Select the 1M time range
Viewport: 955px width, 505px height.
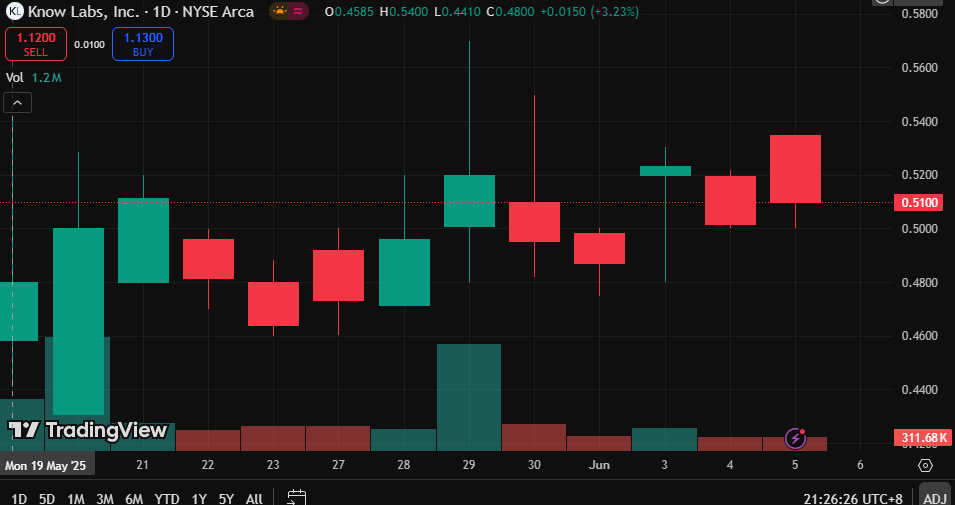click(x=76, y=499)
